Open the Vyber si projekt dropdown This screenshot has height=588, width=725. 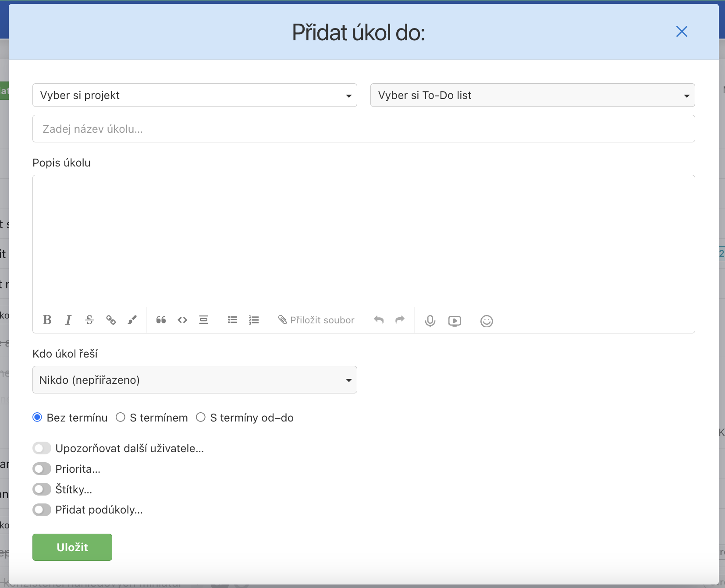195,95
